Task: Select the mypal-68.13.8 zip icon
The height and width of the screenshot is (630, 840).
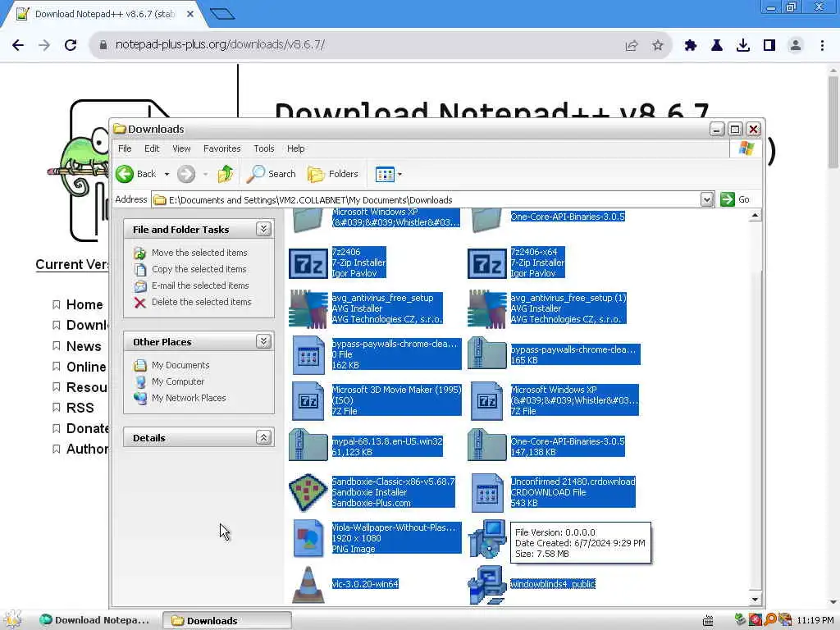Action: [308, 445]
